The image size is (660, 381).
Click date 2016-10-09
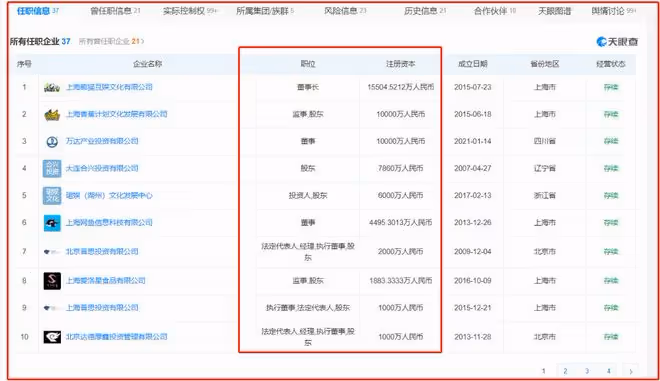tap(473, 280)
